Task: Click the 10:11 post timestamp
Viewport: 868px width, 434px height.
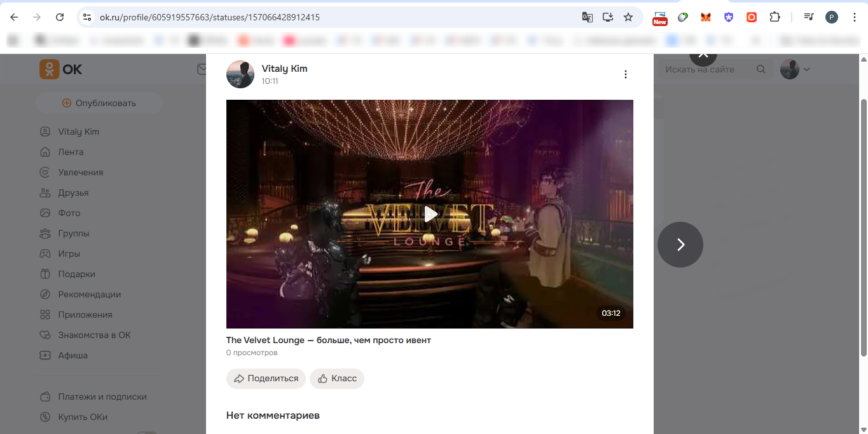Action: (x=270, y=81)
